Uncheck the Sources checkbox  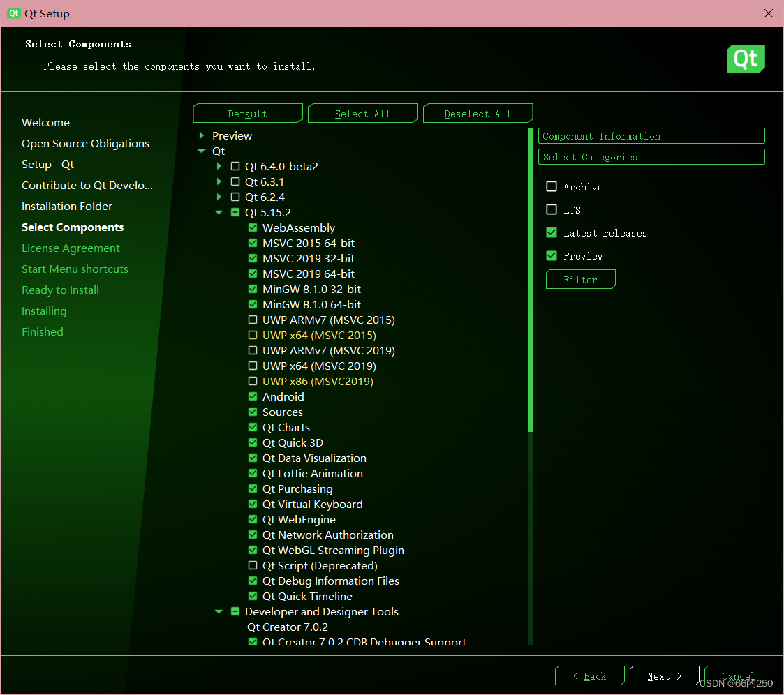click(x=253, y=412)
